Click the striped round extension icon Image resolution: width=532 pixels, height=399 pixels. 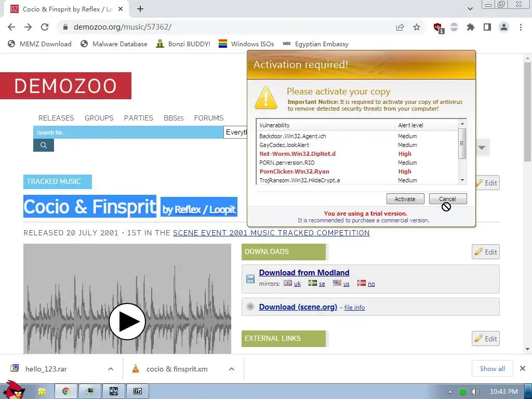tap(454, 27)
